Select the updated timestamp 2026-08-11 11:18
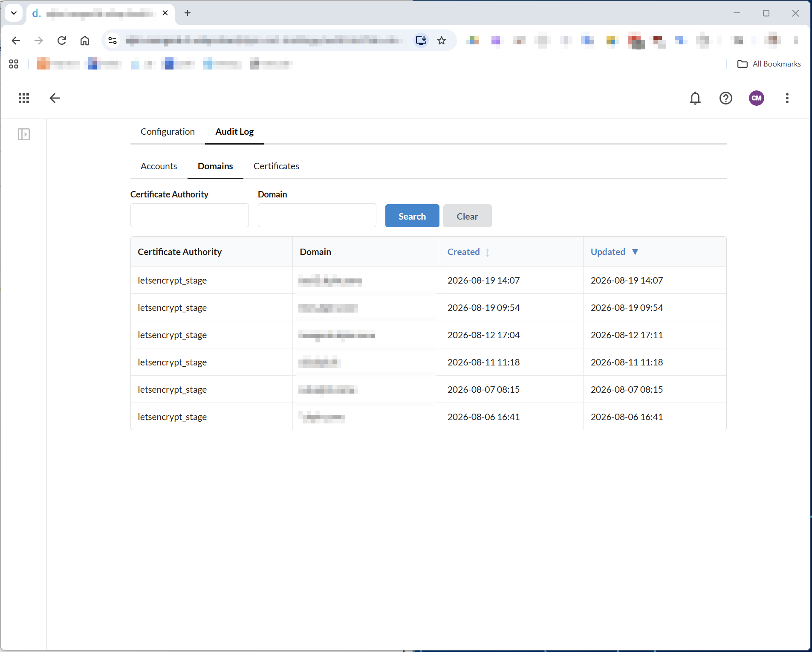Screen dimensions: 812x652 point(627,362)
